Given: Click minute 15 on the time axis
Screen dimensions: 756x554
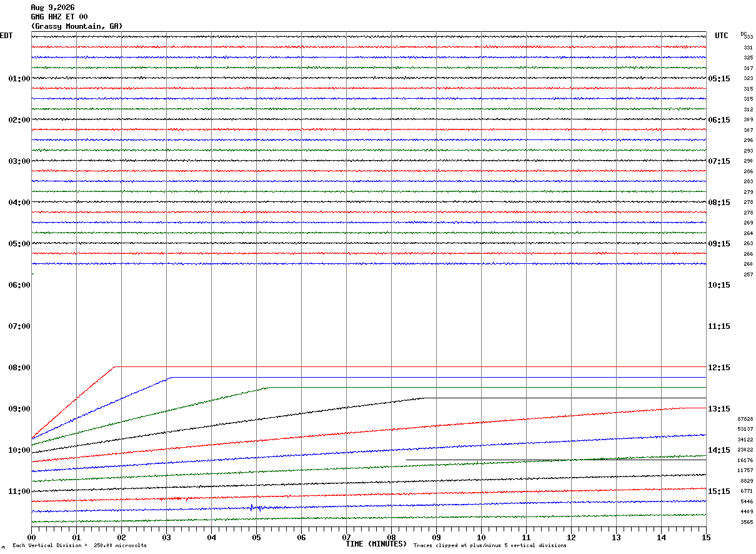Looking at the screenshot, I should point(706,537).
